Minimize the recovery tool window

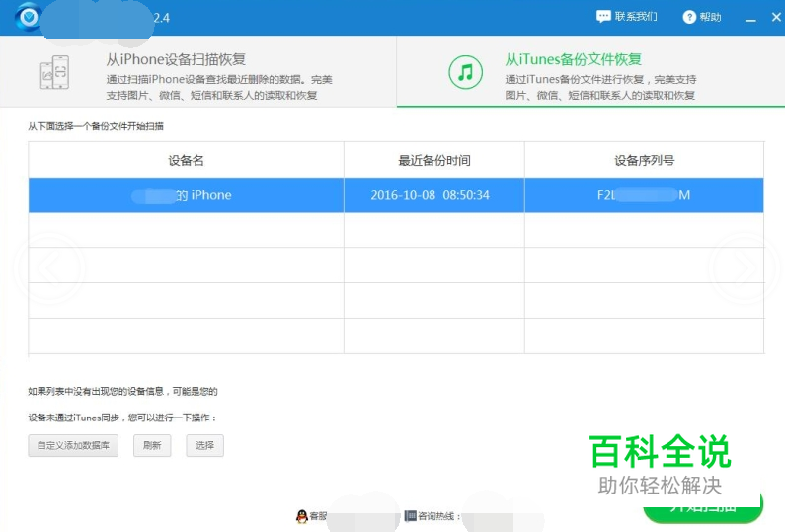(750, 18)
